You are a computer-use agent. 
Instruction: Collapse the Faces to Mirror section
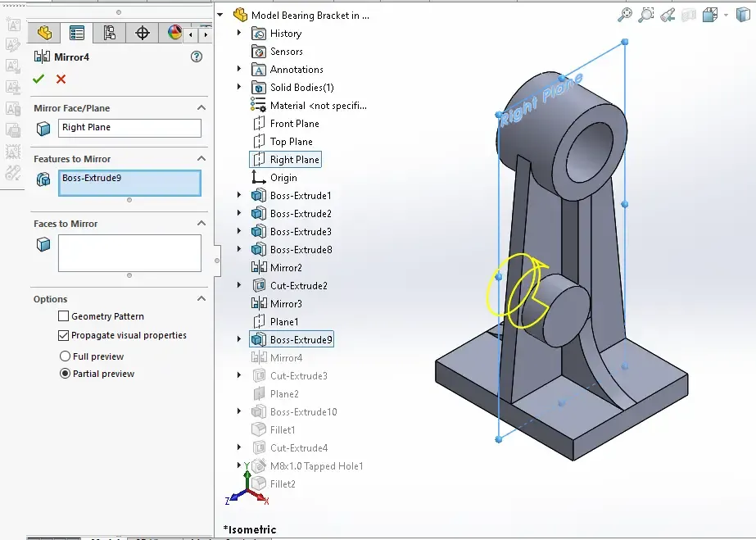pyautogui.click(x=201, y=223)
